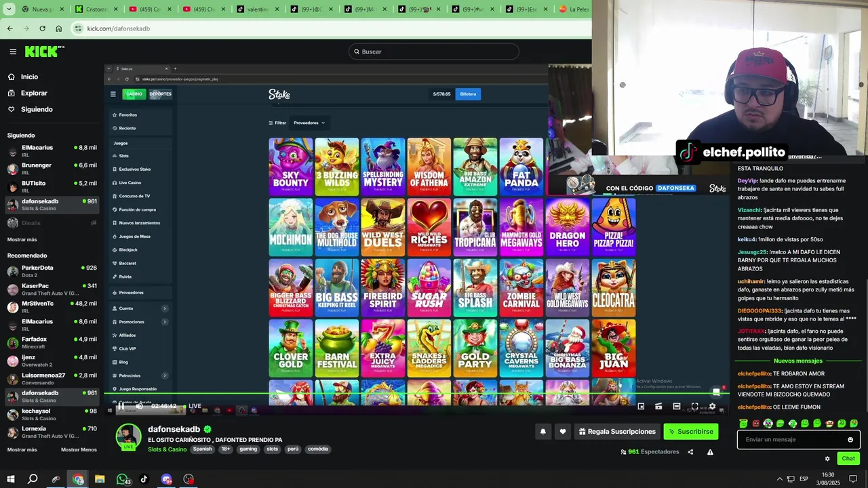Click the clip creation icon

click(x=658, y=407)
